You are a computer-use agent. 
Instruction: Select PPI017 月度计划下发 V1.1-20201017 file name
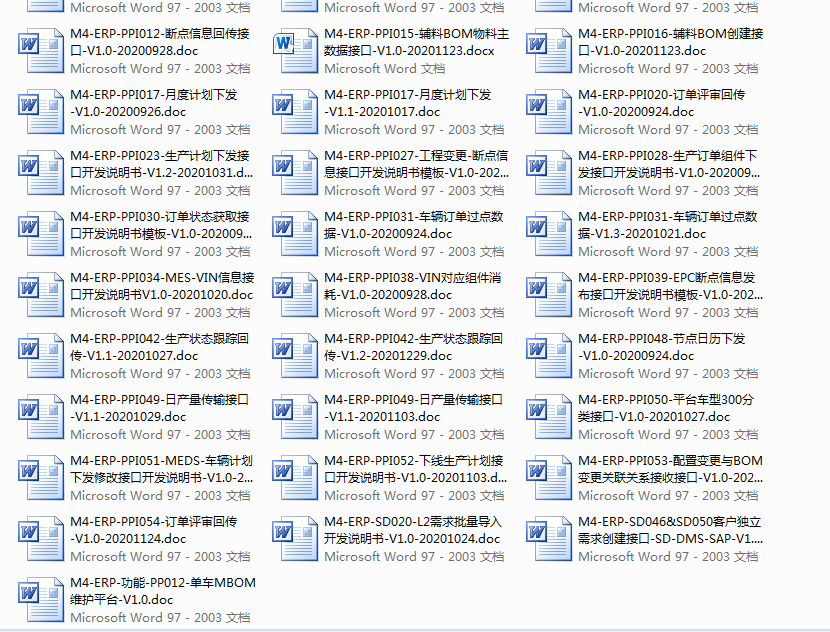pyautogui.click(x=408, y=103)
